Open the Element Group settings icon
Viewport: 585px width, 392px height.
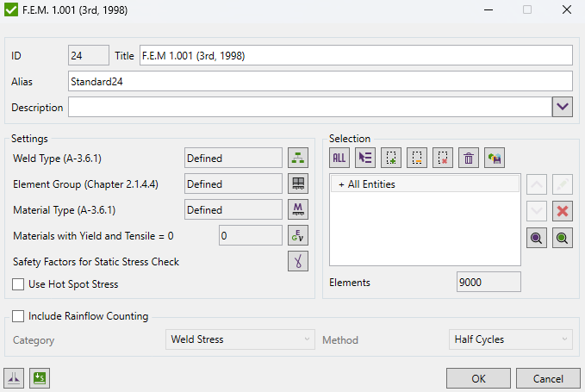(297, 184)
